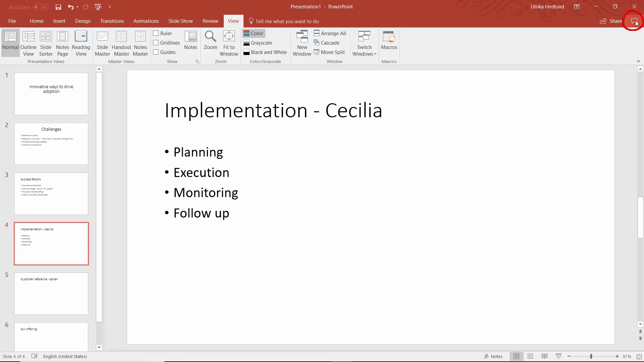Open the Show group dialog launcher

pyautogui.click(x=197, y=62)
